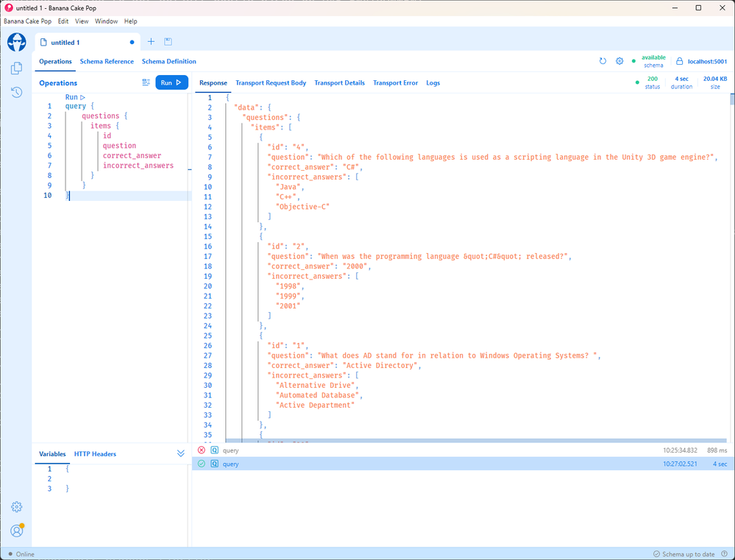Click the "Alternative Drive" value in the response
The image size is (735, 560).
tap(315, 386)
